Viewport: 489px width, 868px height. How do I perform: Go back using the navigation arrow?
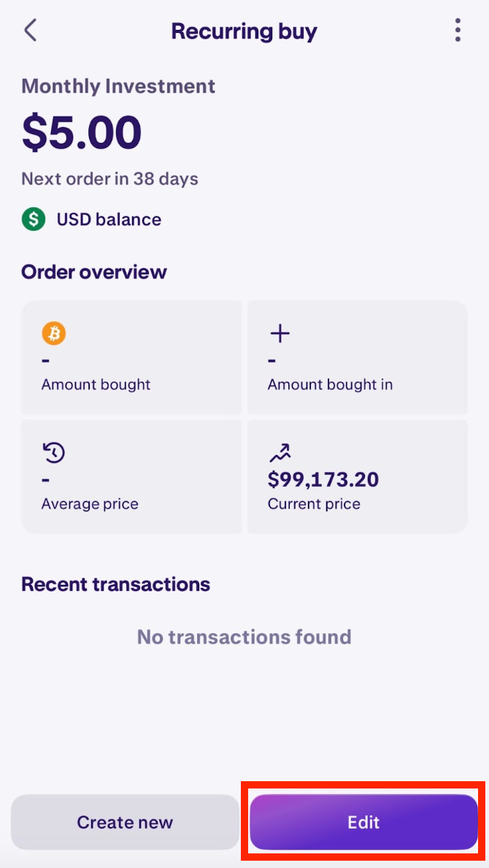(31, 31)
